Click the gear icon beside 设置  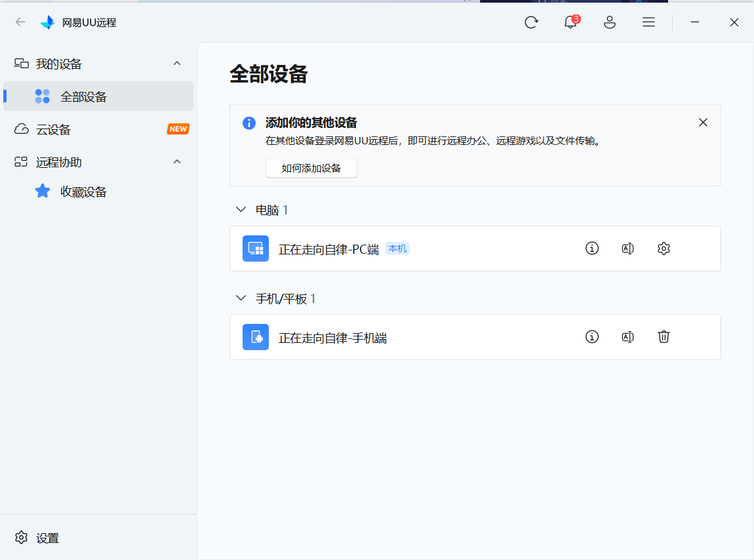(21, 538)
